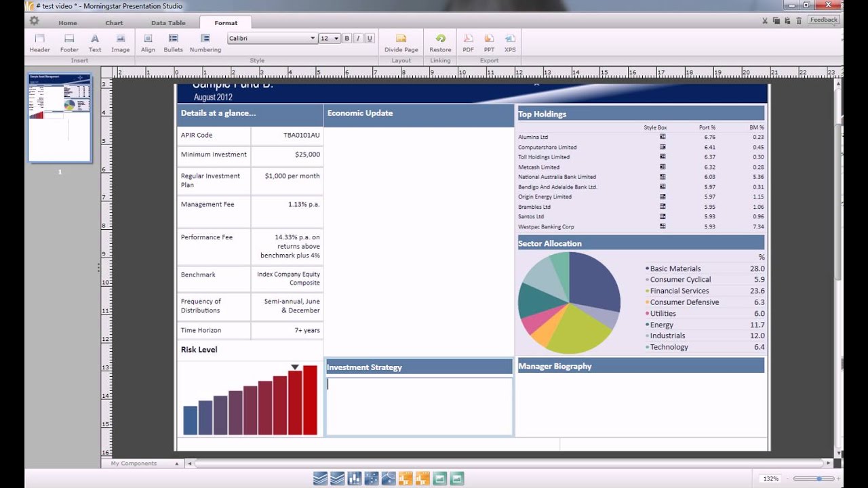Image resolution: width=868 pixels, height=488 pixels.
Task: Export the report as PDF
Action: (x=468, y=43)
